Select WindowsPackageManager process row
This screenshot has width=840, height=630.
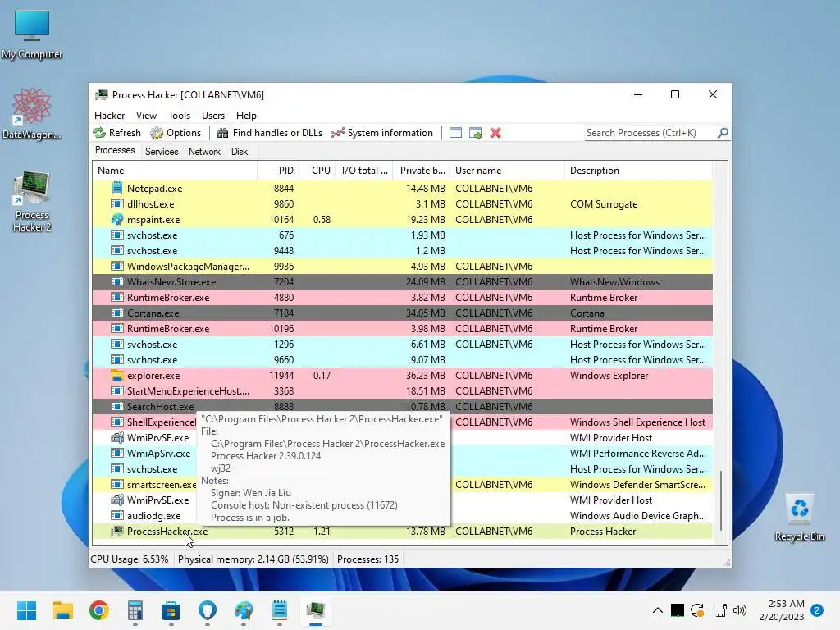(x=402, y=267)
